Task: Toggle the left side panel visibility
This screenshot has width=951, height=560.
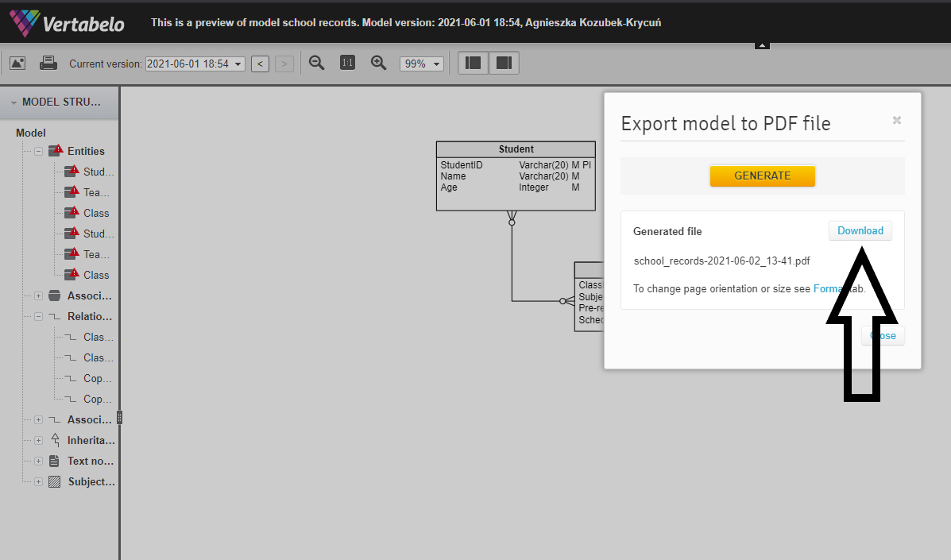Action: click(x=473, y=63)
